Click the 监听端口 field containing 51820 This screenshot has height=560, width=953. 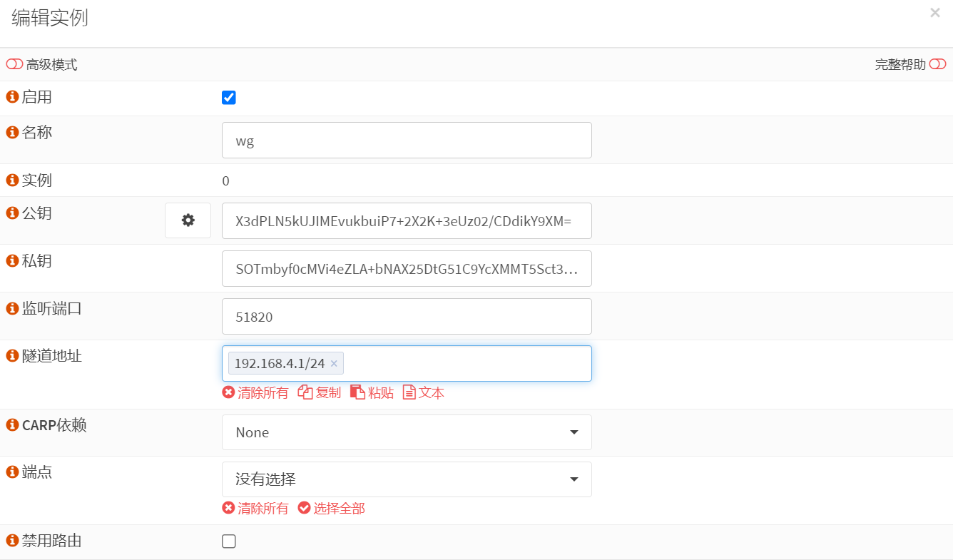407,317
